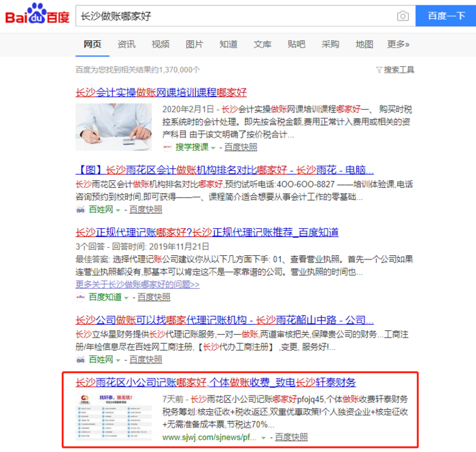Switch to the 视频 tab
Screen dimensions: 476x452
click(160, 44)
